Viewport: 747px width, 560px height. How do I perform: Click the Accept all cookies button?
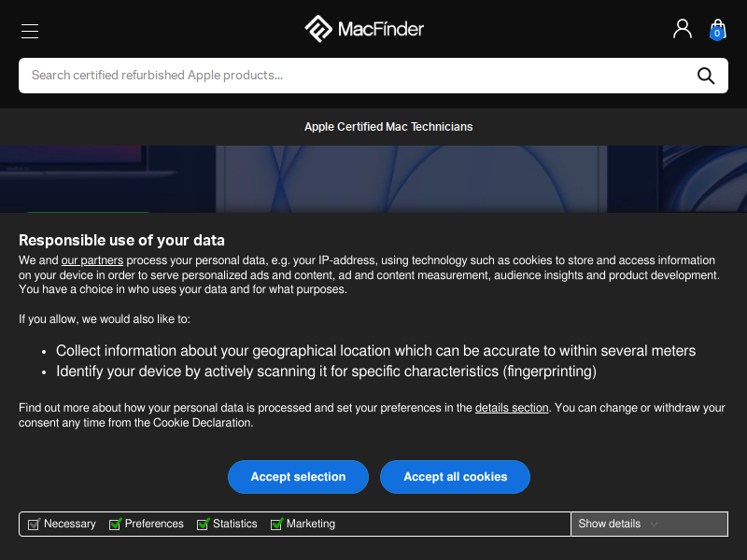455,477
